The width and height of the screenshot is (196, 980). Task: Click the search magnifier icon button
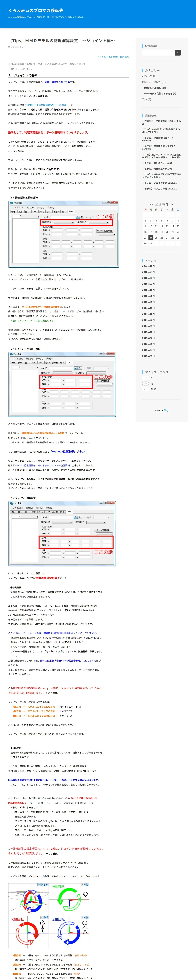pyautogui.click(x=178, y=52)
